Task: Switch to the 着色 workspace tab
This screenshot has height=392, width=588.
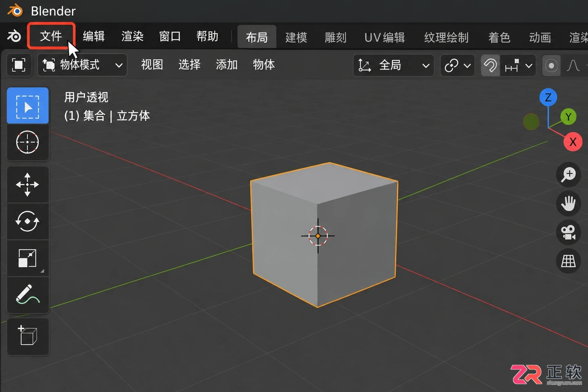Action: tap(499, 38)
